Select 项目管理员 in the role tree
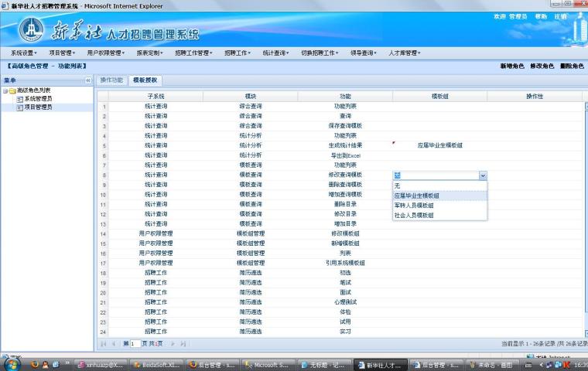The width and height of the screenshot is (588, 371). click(x=38, y=107)
